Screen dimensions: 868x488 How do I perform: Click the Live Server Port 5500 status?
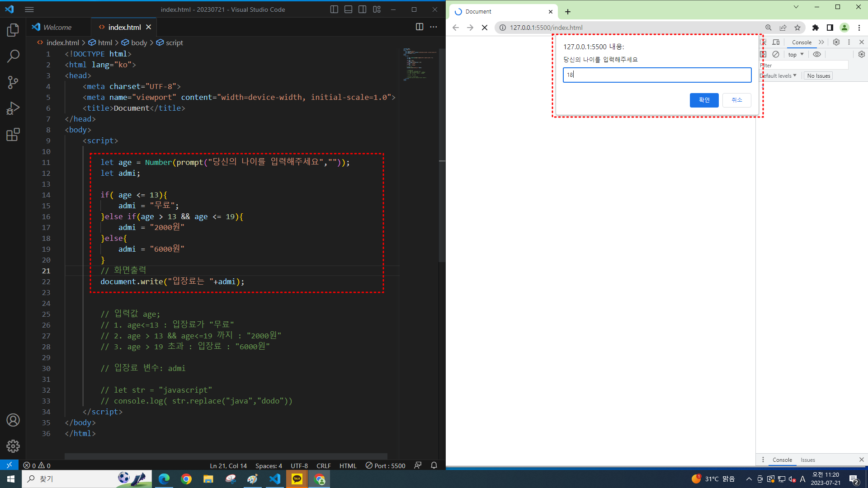point(386,465)
